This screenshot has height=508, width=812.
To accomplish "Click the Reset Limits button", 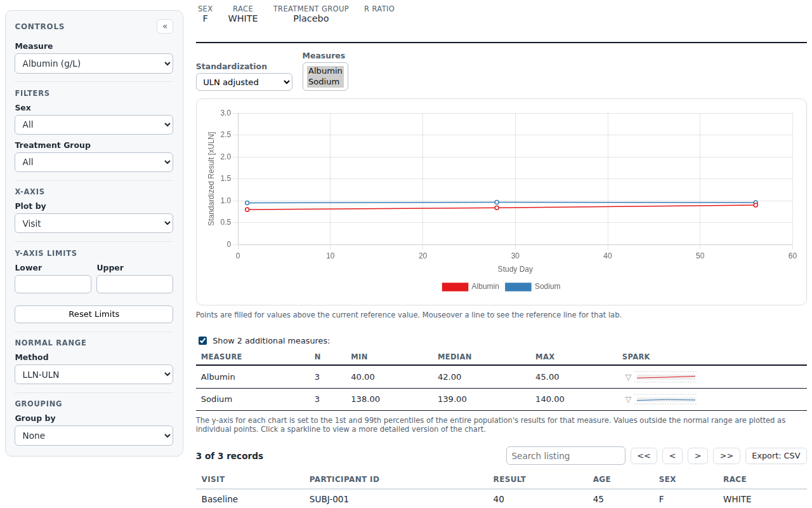I will [94, 314].
